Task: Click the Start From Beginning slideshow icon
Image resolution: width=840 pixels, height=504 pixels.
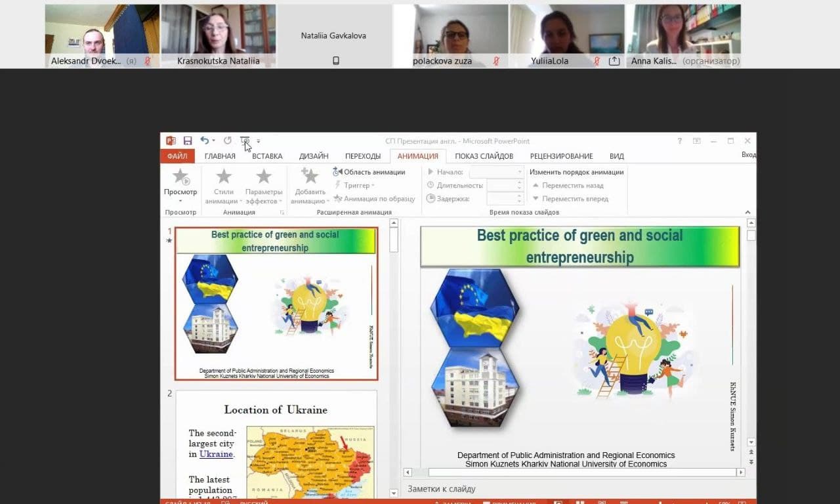Action: coord(245,141)
